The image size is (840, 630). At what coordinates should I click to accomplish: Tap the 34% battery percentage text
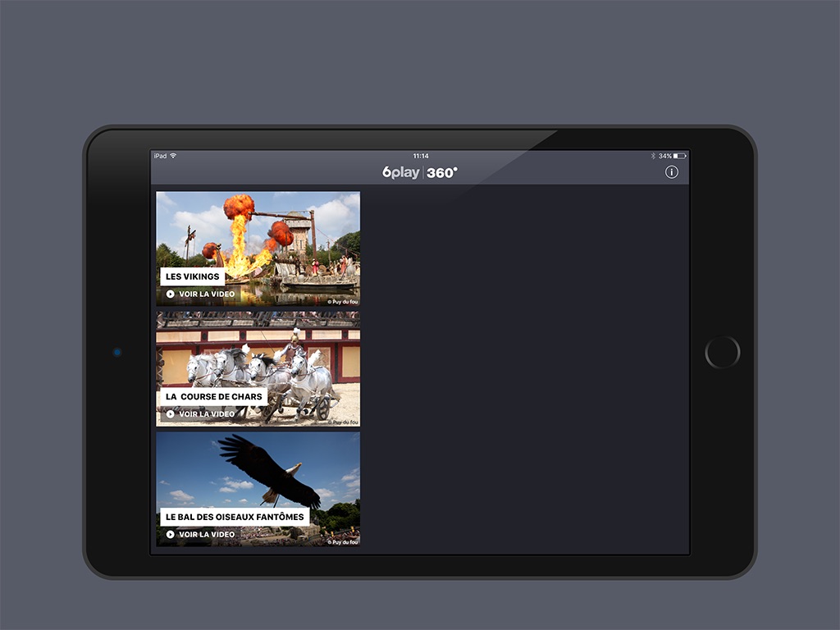coord(664,156)
